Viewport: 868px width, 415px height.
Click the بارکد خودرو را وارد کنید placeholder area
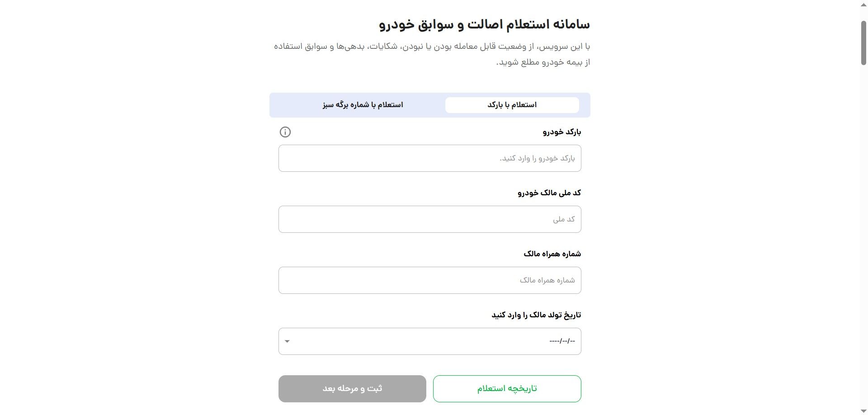click(x=533, y=158)
